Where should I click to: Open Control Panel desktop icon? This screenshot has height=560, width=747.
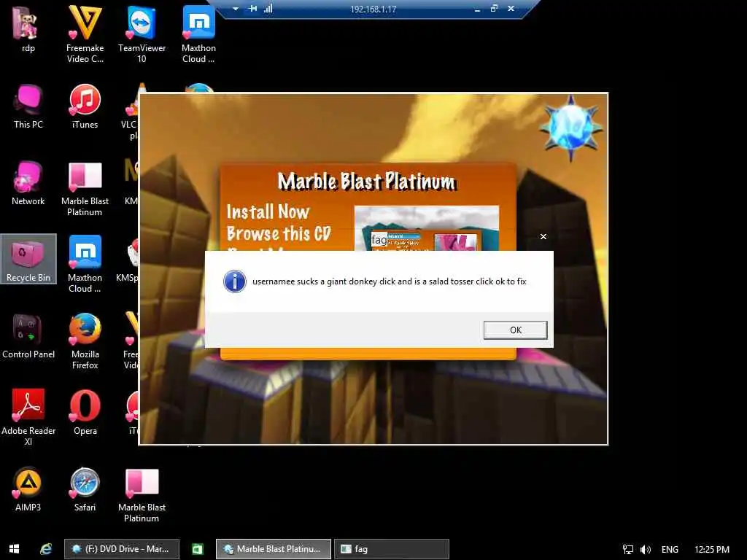point(28,337)
